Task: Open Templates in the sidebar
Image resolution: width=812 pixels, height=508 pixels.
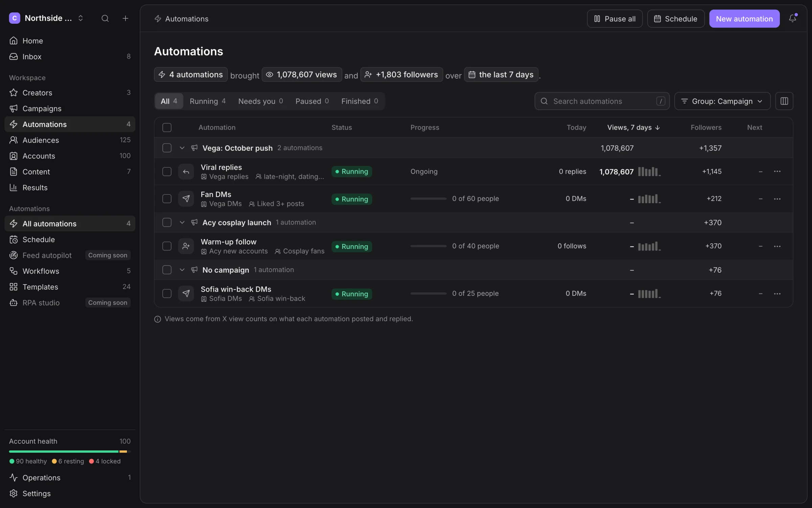Action: click(x=70, y=287)
